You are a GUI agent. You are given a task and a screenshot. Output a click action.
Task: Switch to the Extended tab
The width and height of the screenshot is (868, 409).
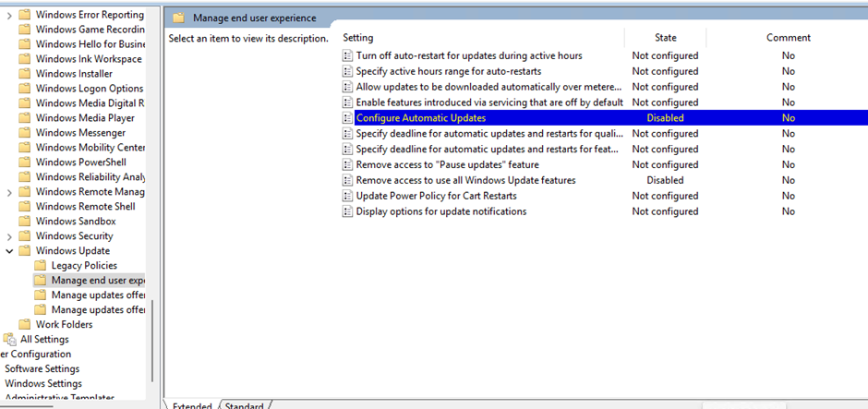pos(192,405)
